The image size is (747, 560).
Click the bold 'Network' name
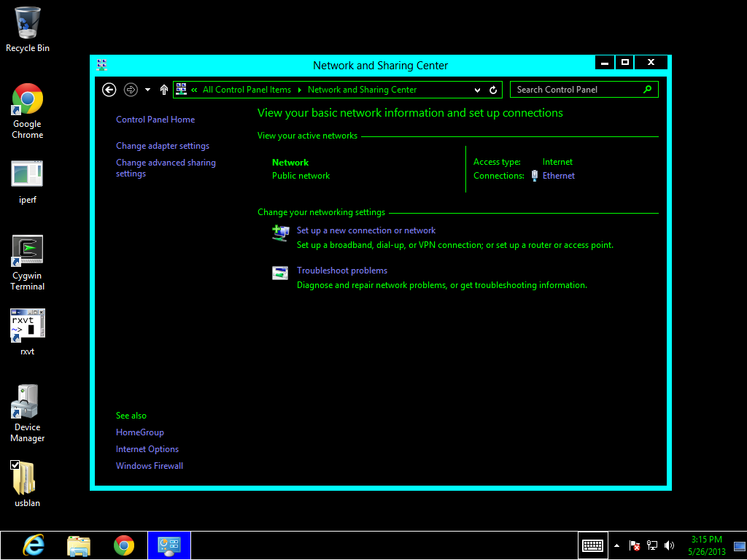(290, 163)
